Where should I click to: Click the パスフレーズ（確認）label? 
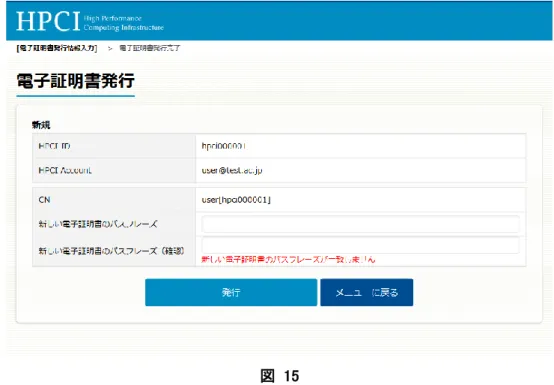pos(111,251)
